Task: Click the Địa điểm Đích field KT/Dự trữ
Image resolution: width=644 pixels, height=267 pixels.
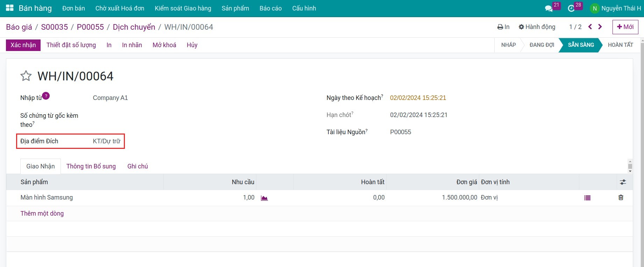Action: [x=106, y=141]
